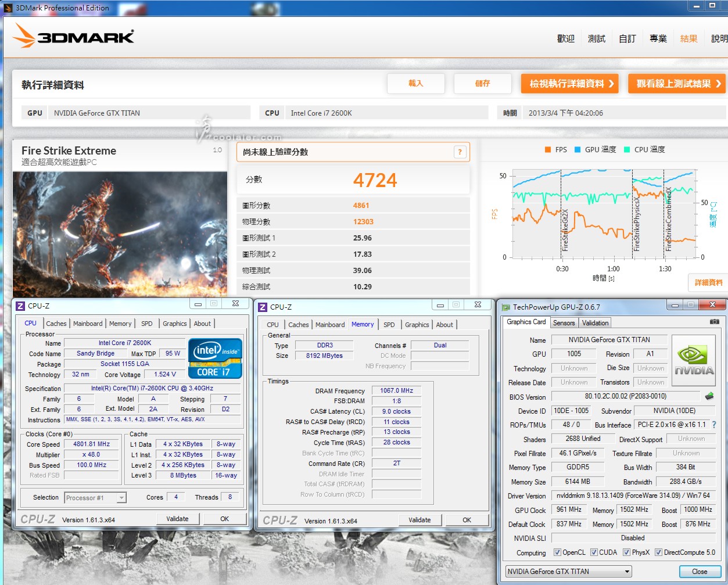Screen dimensions: 728x585
Task: Click the memory Size field 8192 MBytes
Action: pos(324,356)
